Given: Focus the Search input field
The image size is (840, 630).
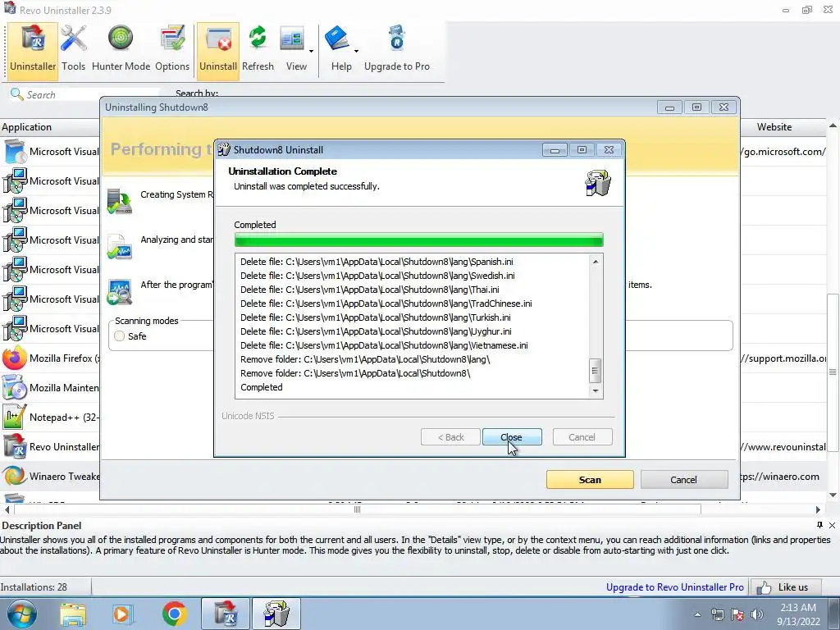Looking at the screenshot, I should pos(91,95).
